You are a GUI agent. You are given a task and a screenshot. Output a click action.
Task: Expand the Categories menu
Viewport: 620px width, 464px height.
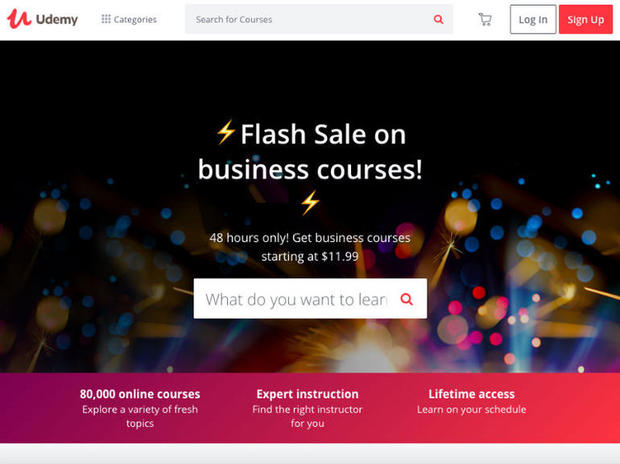coord(129,19)
